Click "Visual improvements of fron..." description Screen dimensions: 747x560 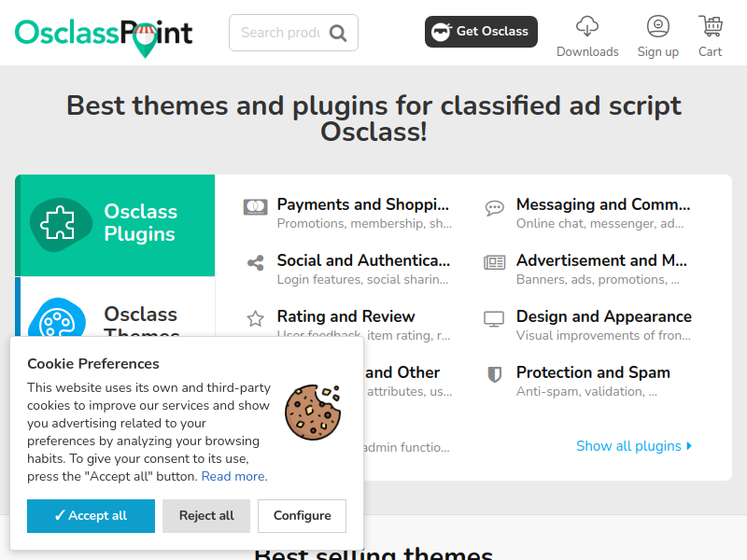pyautogui.click(x=603, y=335)
